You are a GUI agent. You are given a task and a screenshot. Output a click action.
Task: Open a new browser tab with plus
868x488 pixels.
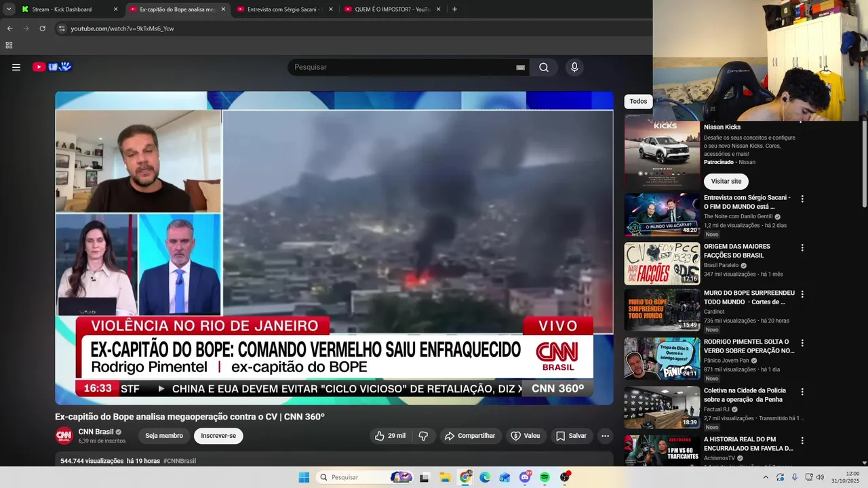tap(454, 9)
